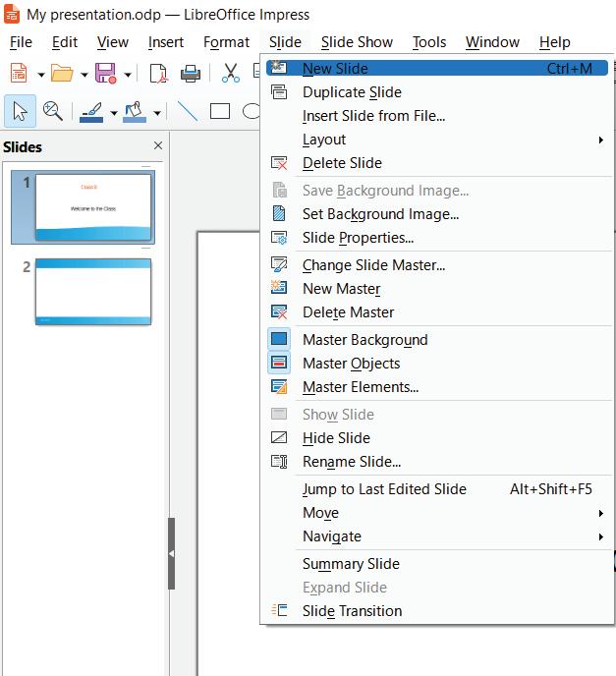The height and width of the screenshot is (676, 616).
Task: Click the Line Color tool icon
Action: (91, 112)
